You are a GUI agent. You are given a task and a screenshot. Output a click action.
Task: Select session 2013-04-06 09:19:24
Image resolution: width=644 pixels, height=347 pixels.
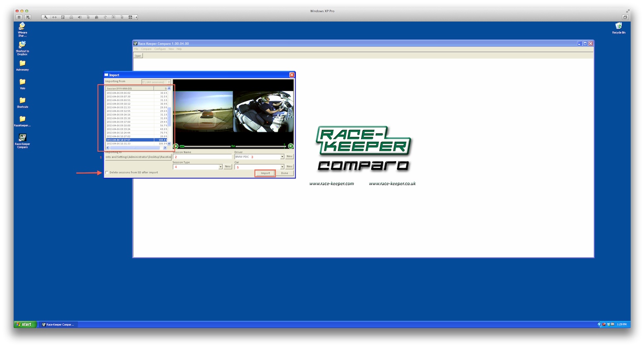pos(136,129)
